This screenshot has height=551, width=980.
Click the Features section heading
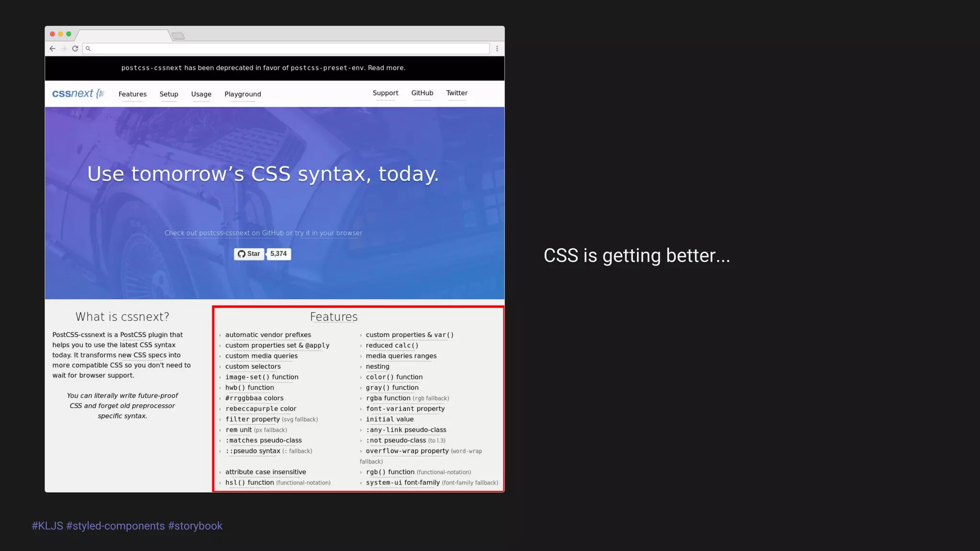point(334,317)
